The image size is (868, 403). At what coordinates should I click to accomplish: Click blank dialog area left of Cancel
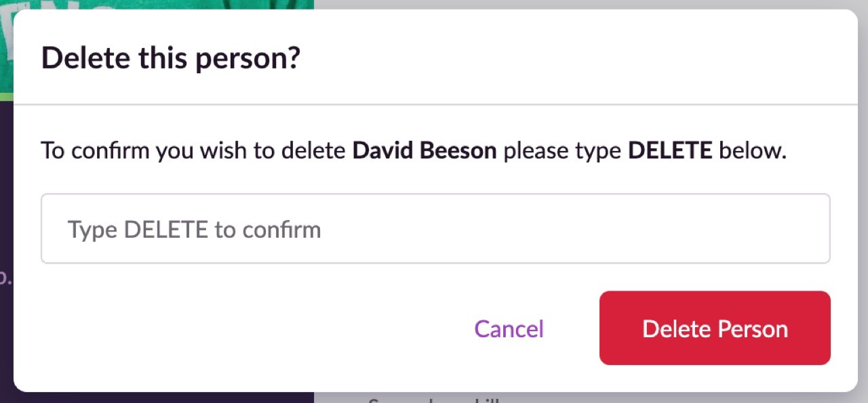coord(244,328)
